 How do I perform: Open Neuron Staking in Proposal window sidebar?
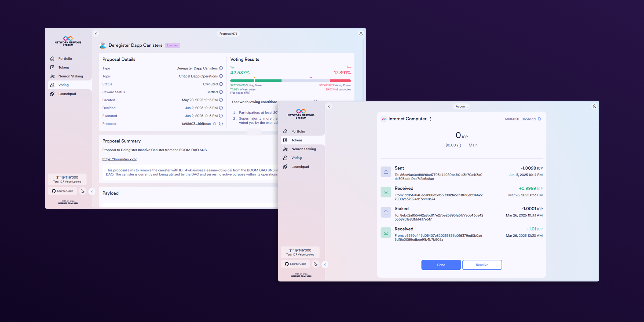[70, 76]
